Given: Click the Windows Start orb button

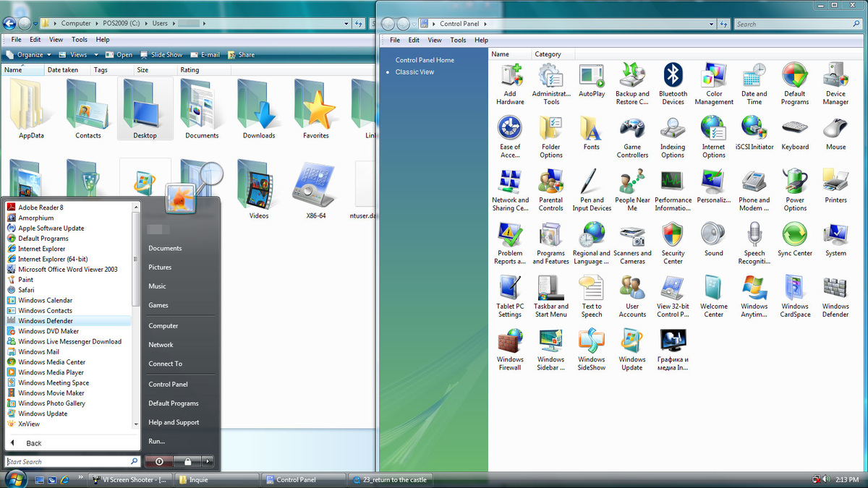Looking at the screenshot, I should (x=14, y=479).
